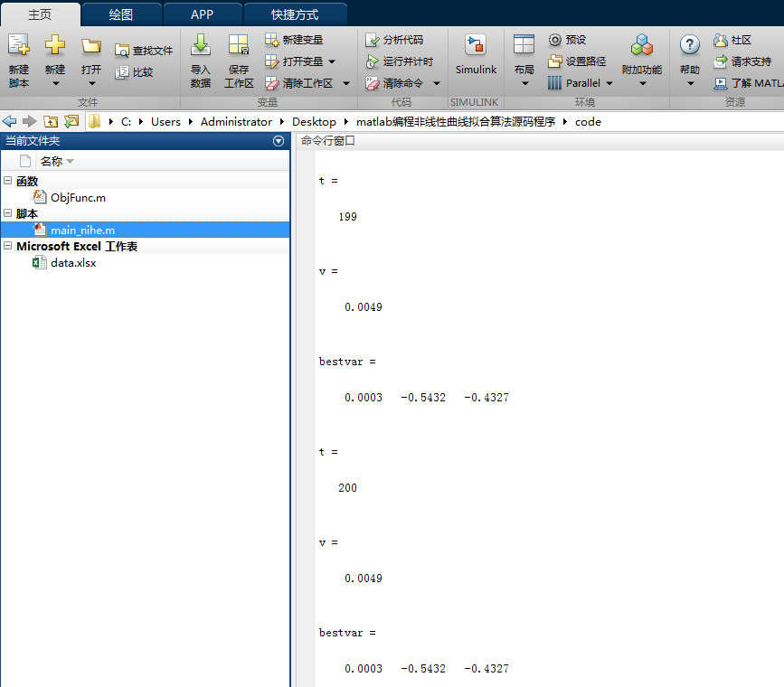Switch to the 绘图 tab
Image resolution: width=784 pixels, height=687 pixels.
tap(121, 14)
